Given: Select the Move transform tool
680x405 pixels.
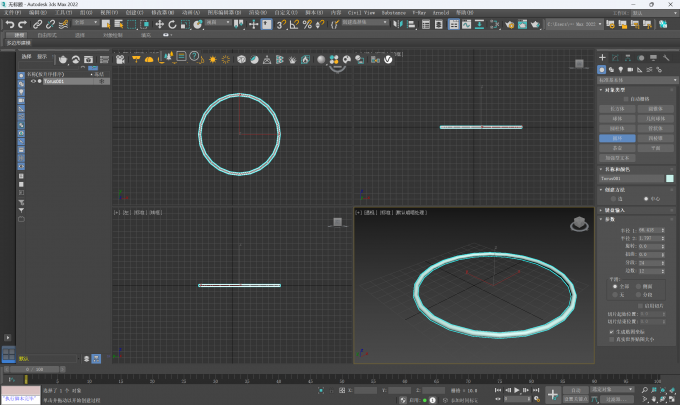Looking at the screenshot, I should click(x=159, y=23).
